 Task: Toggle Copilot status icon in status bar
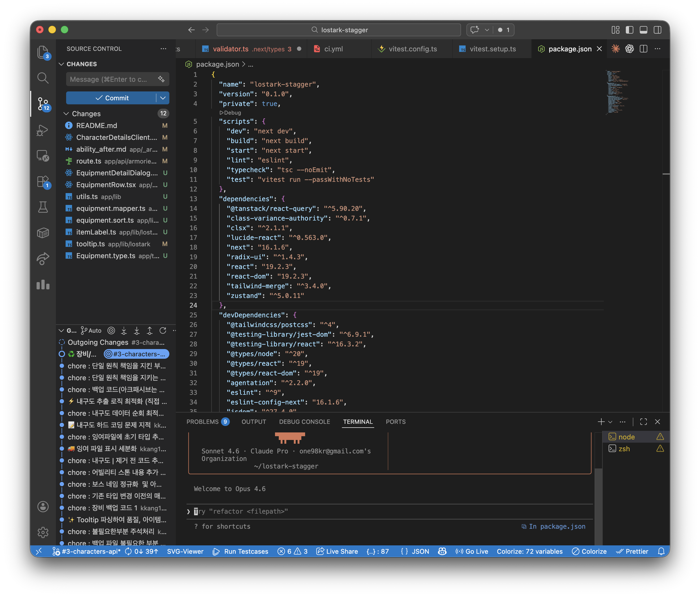pyautogui.click(x=442, y=551)
